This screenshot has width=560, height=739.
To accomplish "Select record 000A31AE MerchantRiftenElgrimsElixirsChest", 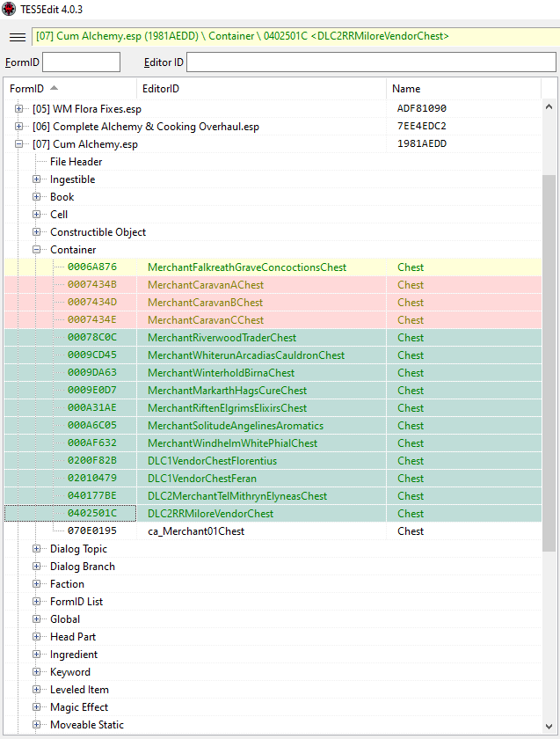I will (273, 407).
